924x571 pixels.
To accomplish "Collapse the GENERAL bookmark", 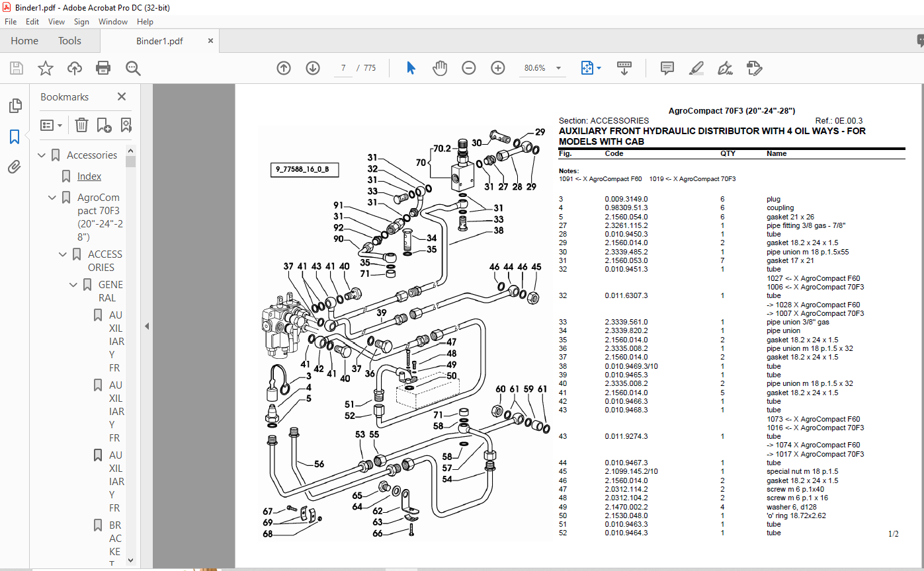I will coord(75,285).
